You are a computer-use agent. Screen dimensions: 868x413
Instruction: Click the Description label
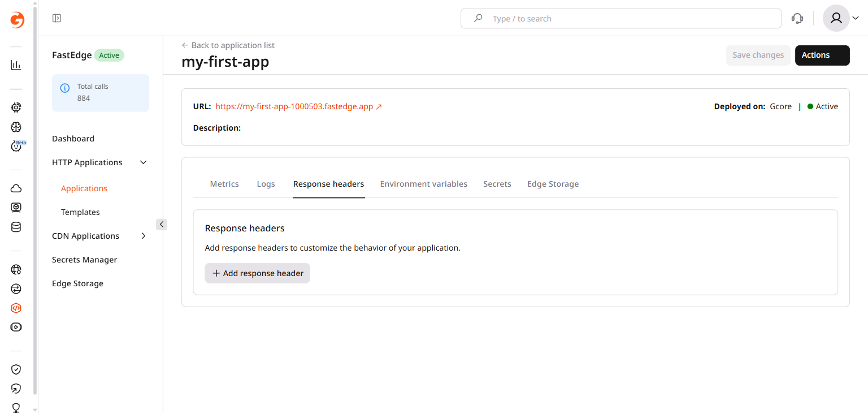(217, 128)
